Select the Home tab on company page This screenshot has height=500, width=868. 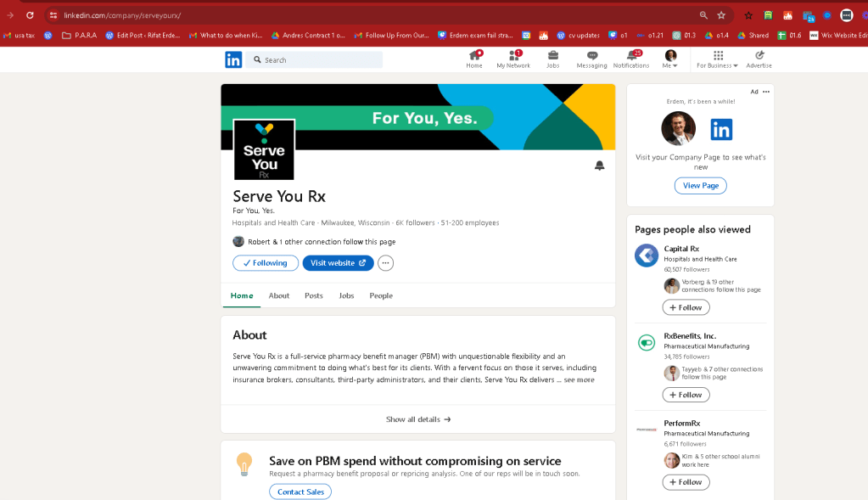(x=242, y=295)
